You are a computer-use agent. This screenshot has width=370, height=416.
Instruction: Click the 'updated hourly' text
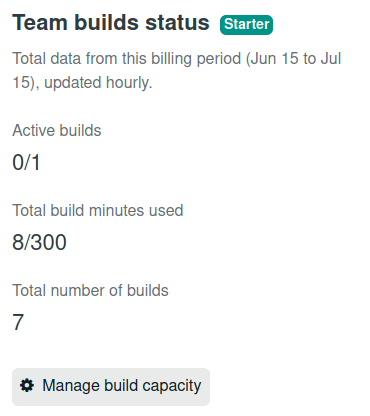coord(98,83)
